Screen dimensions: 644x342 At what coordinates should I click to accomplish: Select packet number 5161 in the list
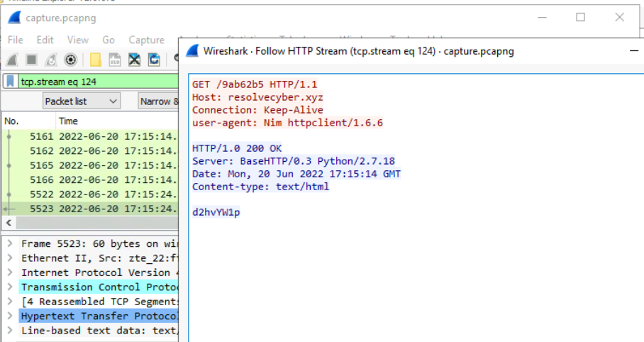92,136
